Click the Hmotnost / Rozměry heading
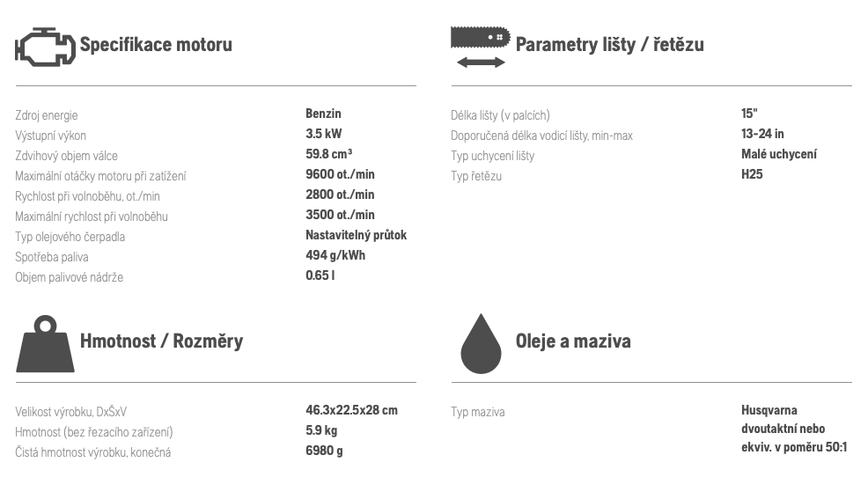The height and width of the screenshot is (477, 868). pos(161,341)
